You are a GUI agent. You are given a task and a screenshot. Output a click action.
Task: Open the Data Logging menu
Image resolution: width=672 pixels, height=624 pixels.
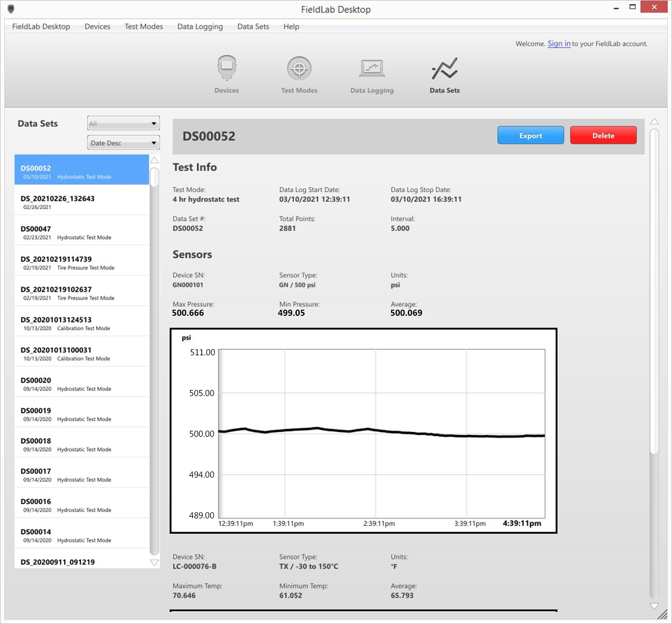point(200,27)
